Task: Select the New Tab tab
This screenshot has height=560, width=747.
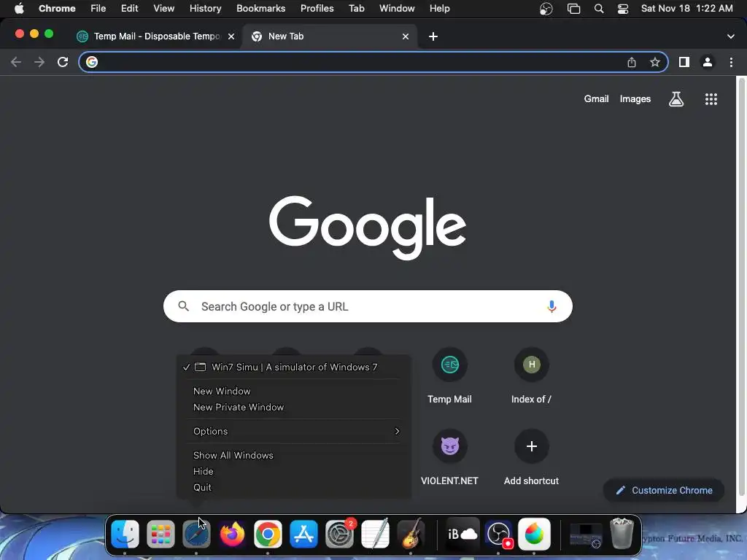Action: [329, 36]
